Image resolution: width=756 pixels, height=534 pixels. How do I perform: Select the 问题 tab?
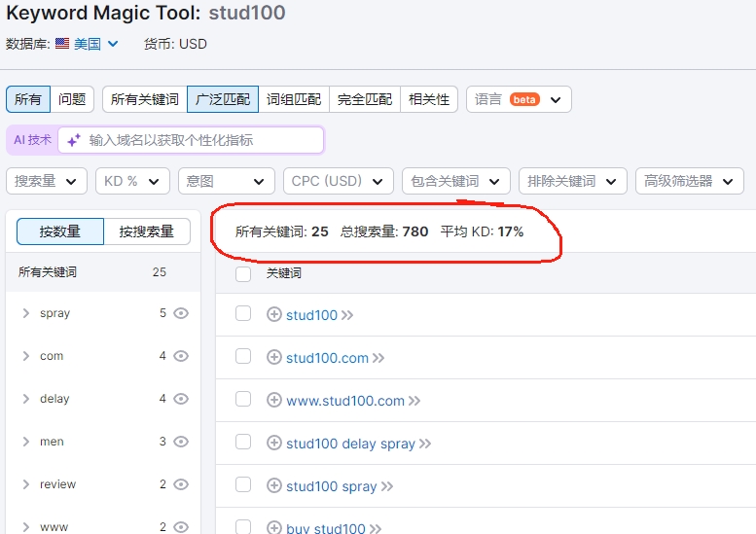point(72,99)
